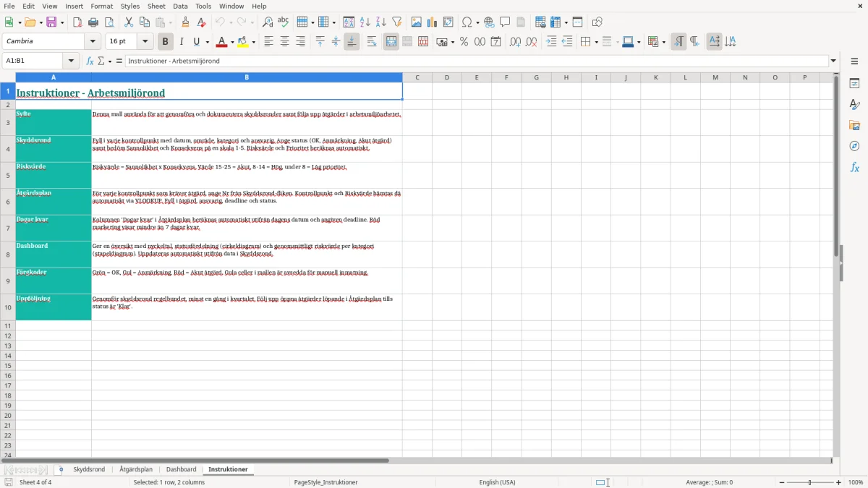Click the Cut scissors icon
Image resolution: width=868 pixels, height=488 pixels.
point(128,22)
